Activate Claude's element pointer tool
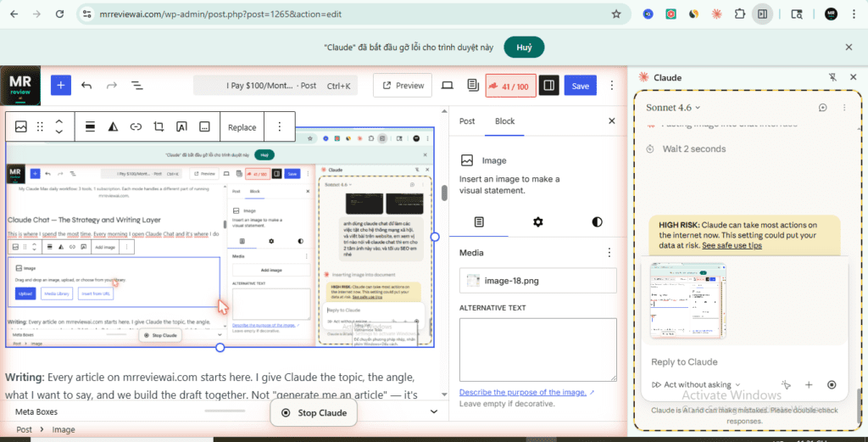 (x=786, y=384)
